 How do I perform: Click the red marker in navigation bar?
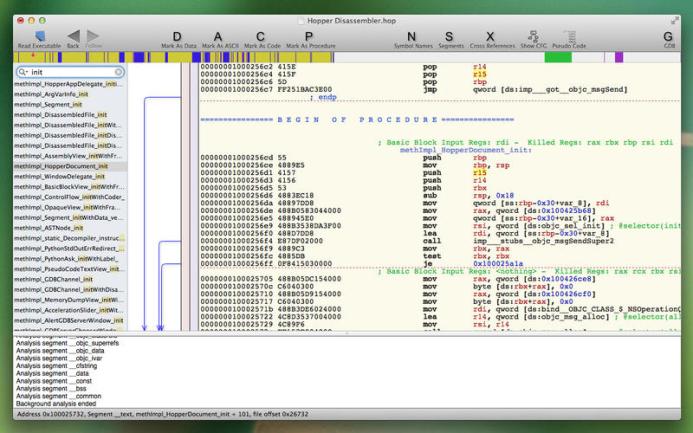tap(32, 55)
